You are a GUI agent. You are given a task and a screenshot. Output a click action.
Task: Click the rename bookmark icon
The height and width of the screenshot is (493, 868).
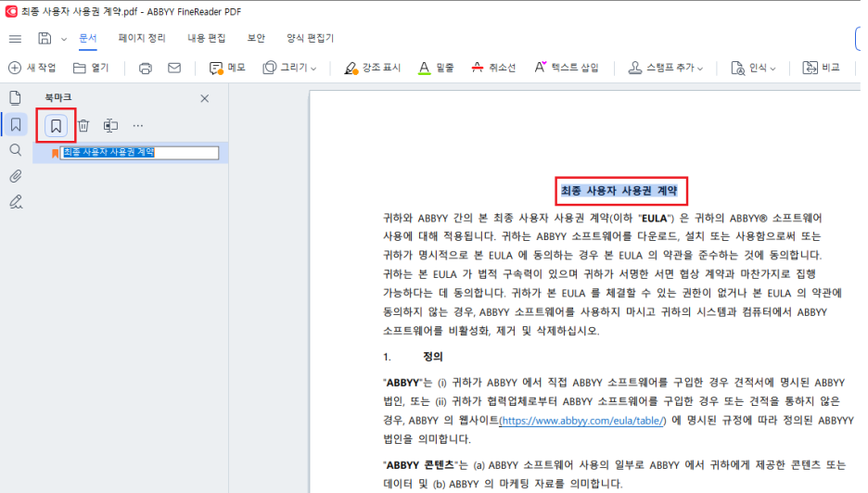[x=110, y=126]
